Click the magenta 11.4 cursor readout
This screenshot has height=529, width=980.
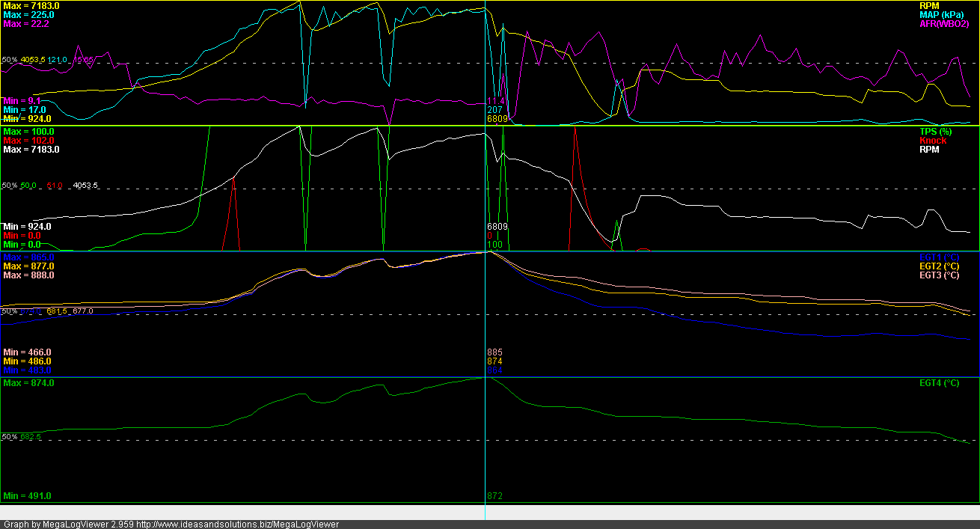496,101
